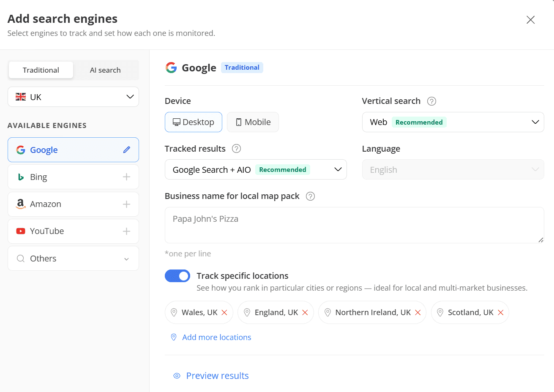Switch to the AI search tab
The height and width of the screenshot is (392, 554).
tap(105, 70)
